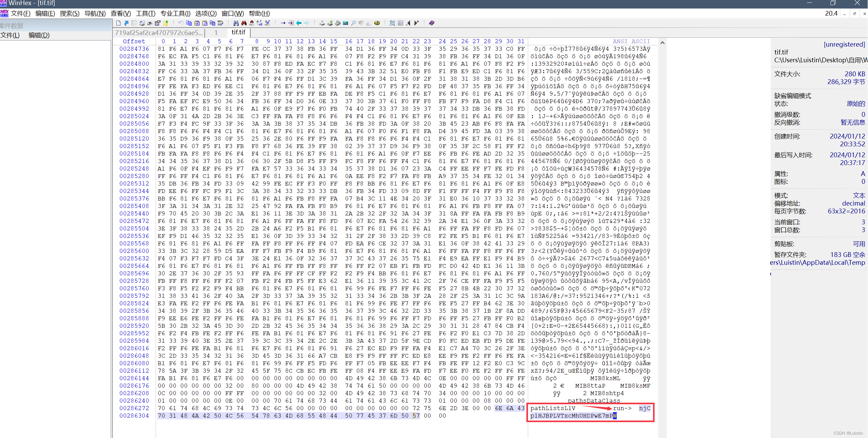Open an existing file

[126, 23]
